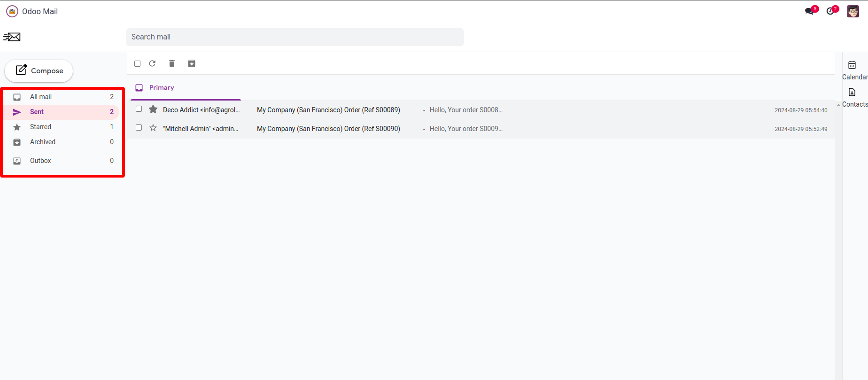This screenshot has height=380, width=868.
Task: Unstar the Deco Addict email
Action: coord(153,109)
